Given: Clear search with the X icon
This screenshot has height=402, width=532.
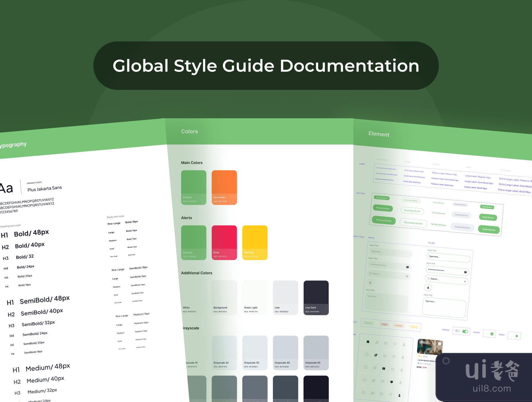Looking at the screenshot, I should (465, 281).
